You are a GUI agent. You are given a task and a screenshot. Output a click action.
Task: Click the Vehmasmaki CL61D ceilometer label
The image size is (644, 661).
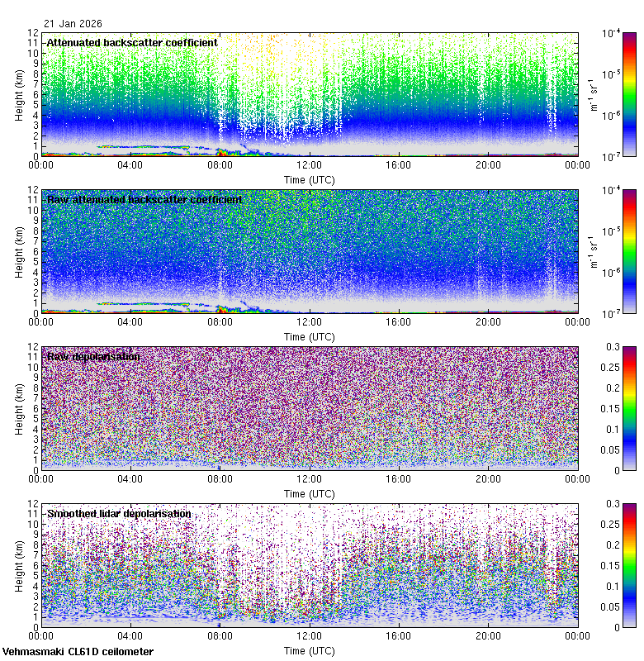(x=78, y=652)
